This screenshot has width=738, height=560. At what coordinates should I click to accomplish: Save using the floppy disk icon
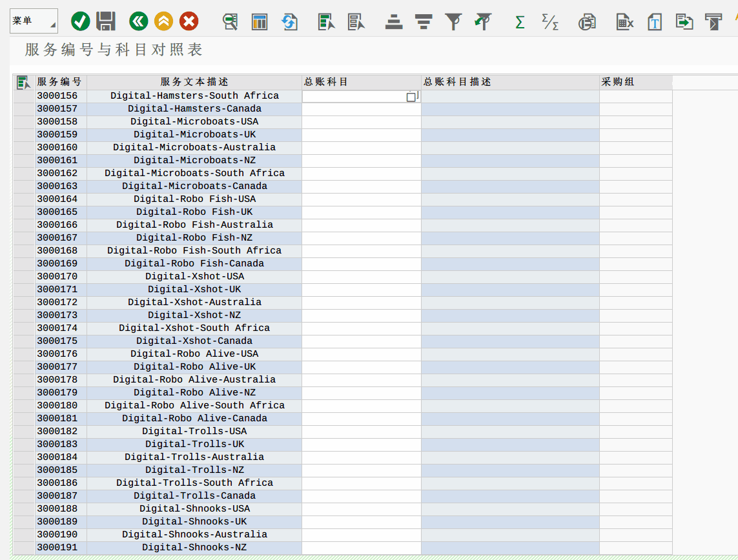[x=106, y=22]
